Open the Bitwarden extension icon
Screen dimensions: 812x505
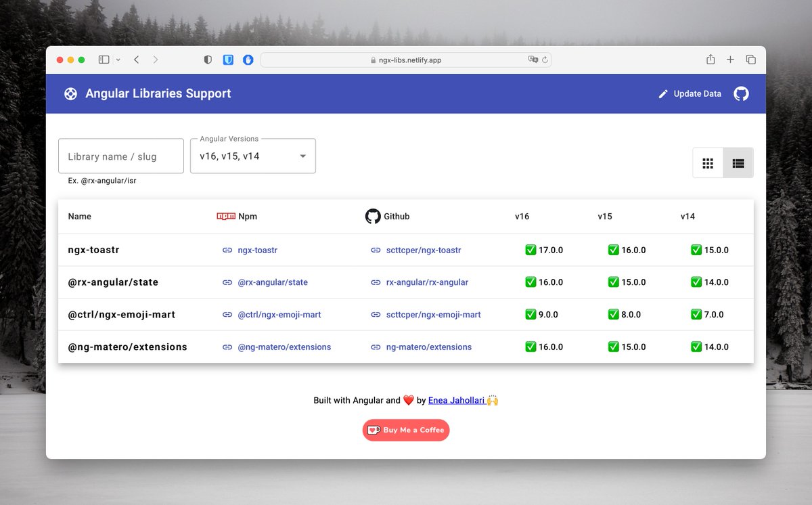coord(229,60)
